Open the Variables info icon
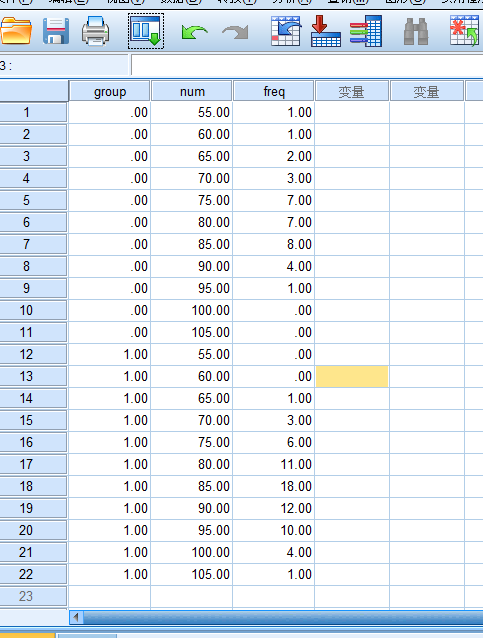 pos(366,31)
